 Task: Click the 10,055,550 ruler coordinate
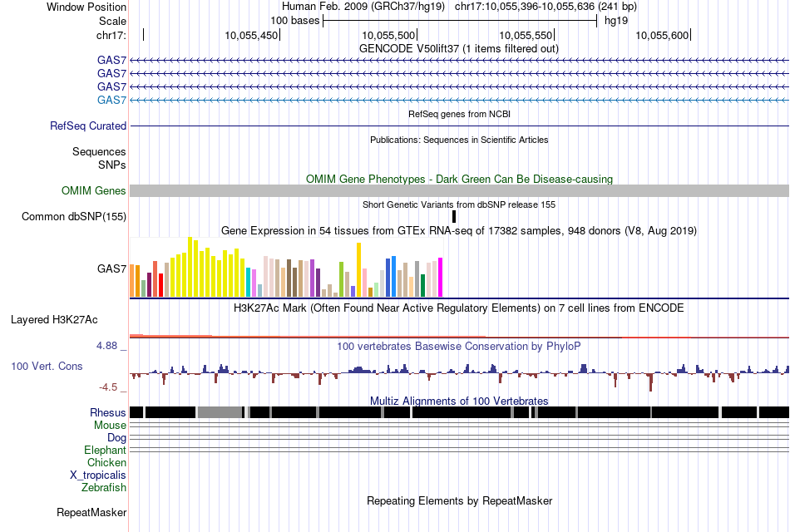[x=526, y=35]
